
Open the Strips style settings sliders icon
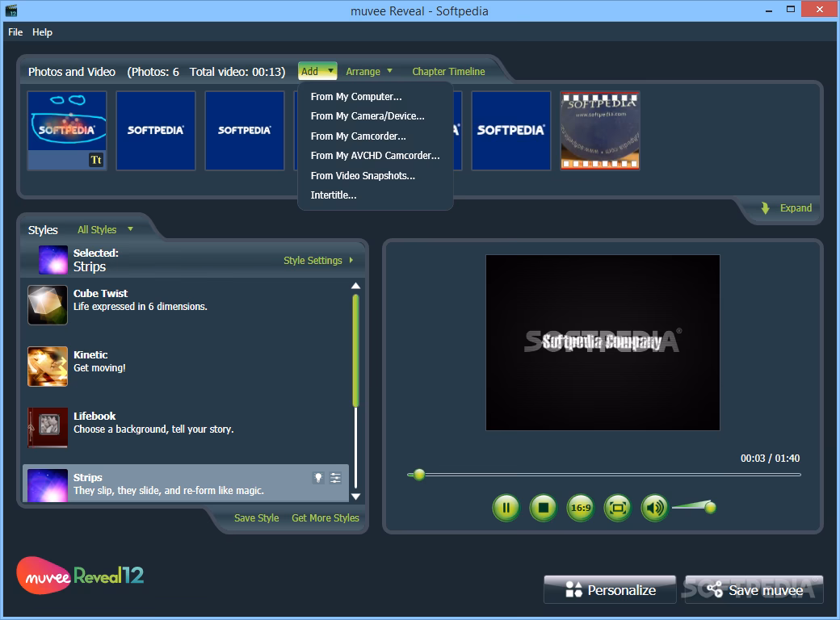click(x=335, y=478)
